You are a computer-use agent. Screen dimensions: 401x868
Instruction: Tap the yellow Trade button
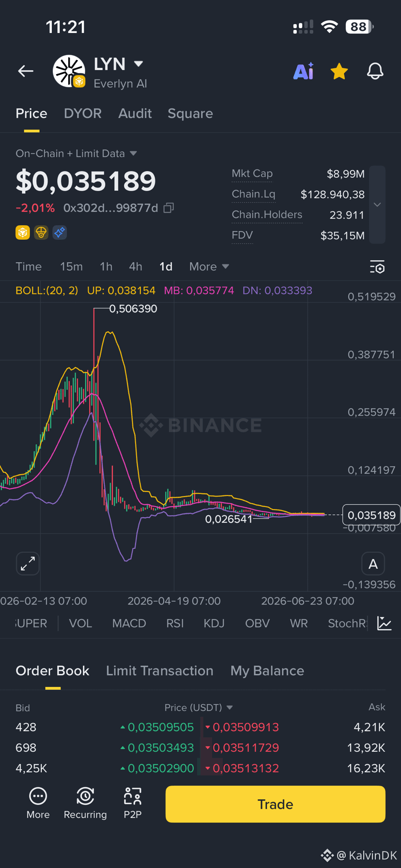(276, 804)
